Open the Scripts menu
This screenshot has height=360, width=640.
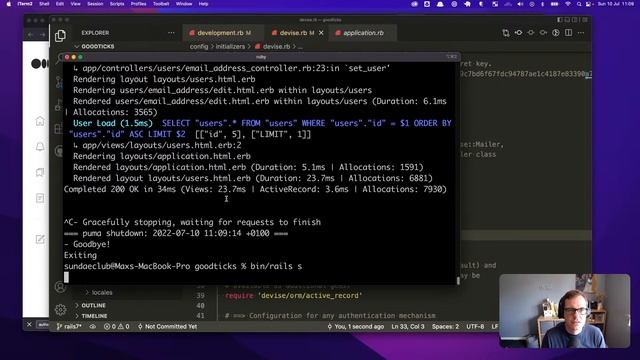[x=117, y=4]
